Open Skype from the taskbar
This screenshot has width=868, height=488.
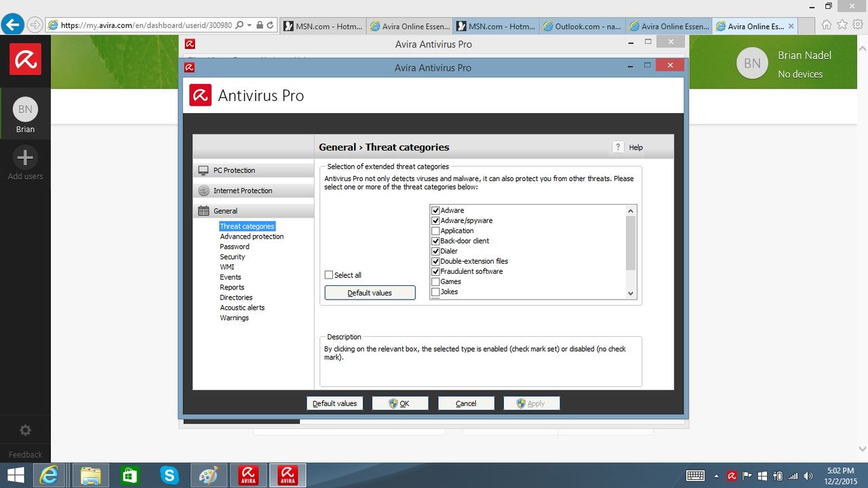[169, 476]
